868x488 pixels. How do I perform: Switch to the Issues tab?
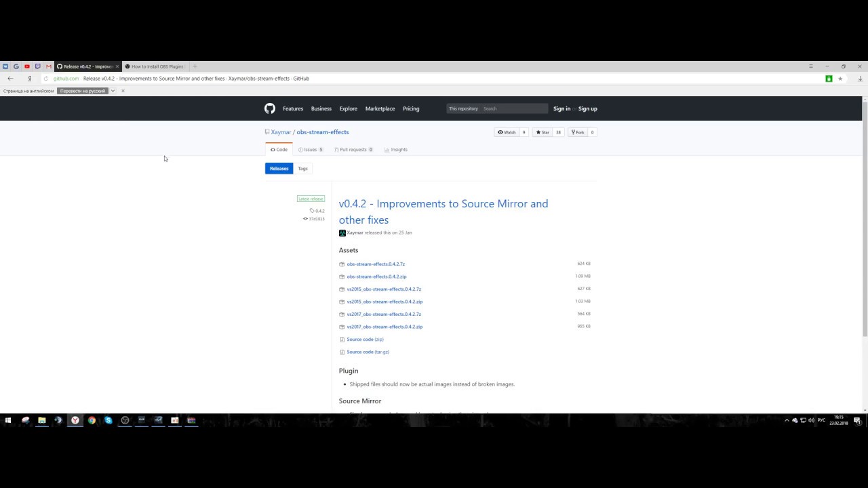[311, 150]
